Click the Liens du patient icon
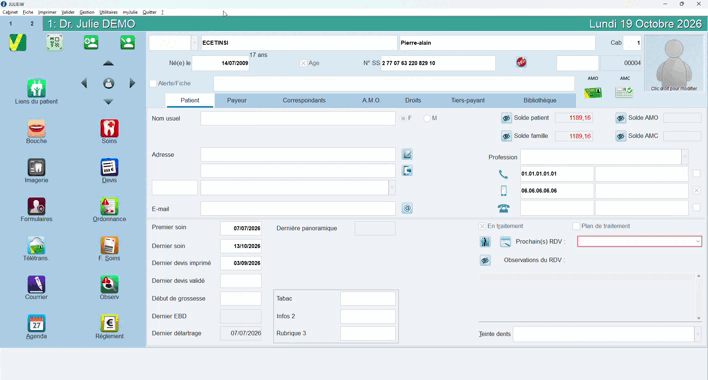Screen dimensions: 708x380 pyautogui.click(x=36, y=88)
